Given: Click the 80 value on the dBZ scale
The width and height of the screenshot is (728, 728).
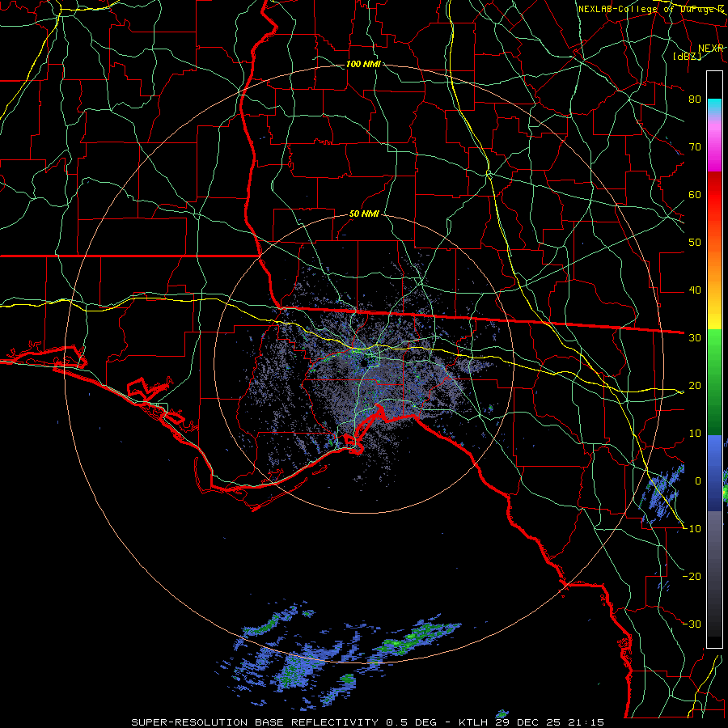Looking at the screenshot, I should coord(695,99).
